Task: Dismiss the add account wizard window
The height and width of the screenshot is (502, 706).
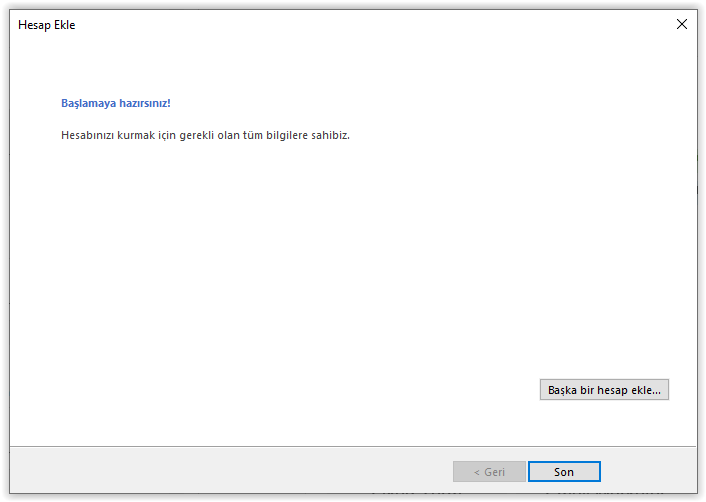Action: (x=682, y=24)
